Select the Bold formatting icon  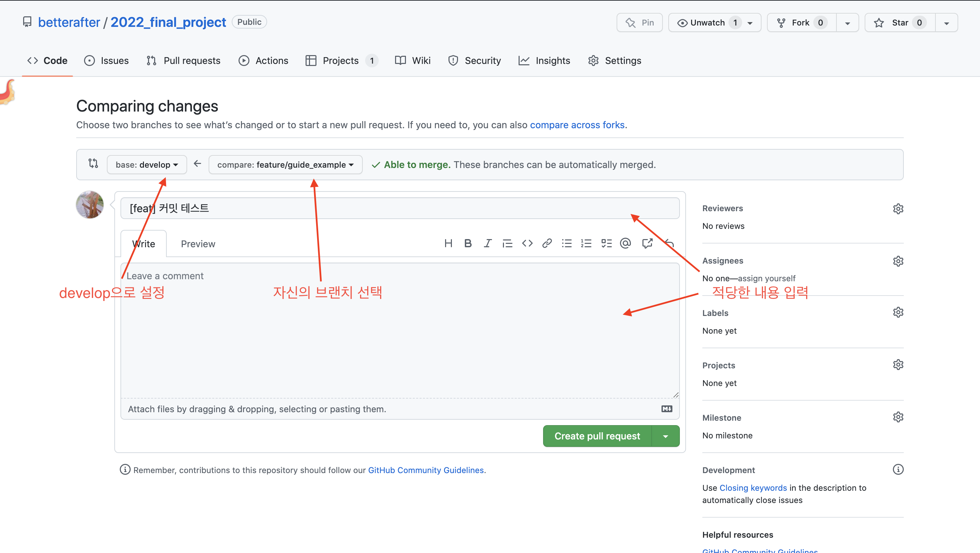[468, 244]
